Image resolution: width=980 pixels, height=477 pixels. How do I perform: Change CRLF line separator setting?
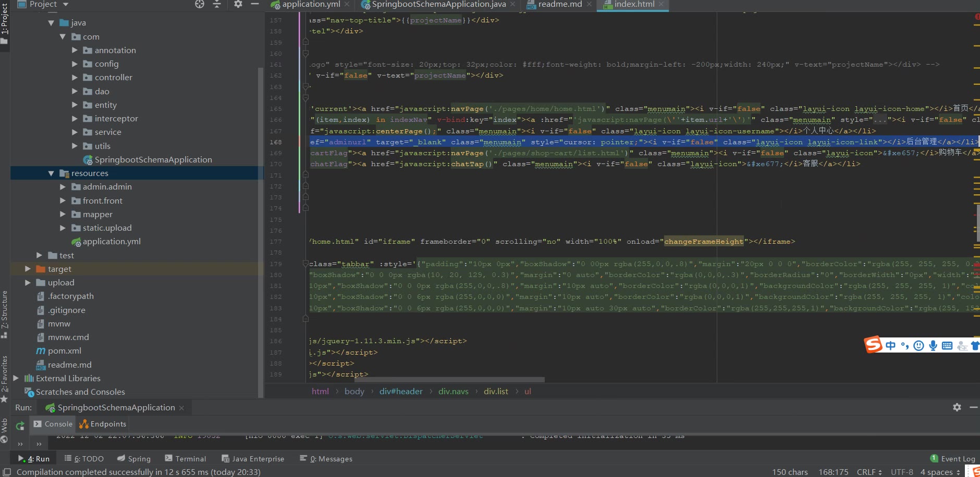point(869,472)
